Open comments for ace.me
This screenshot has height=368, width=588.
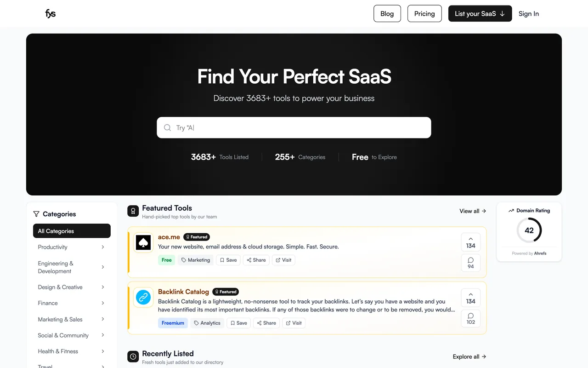(470, 263)
